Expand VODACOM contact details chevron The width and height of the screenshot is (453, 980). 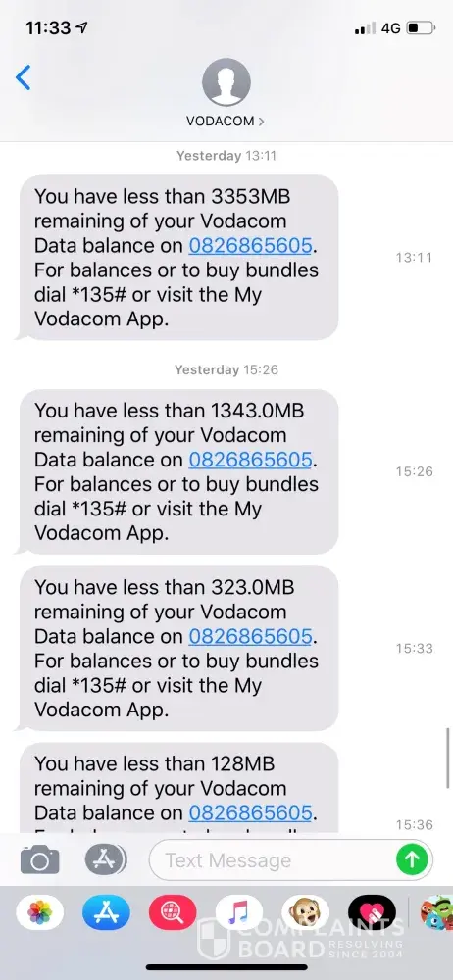[261, 122]
